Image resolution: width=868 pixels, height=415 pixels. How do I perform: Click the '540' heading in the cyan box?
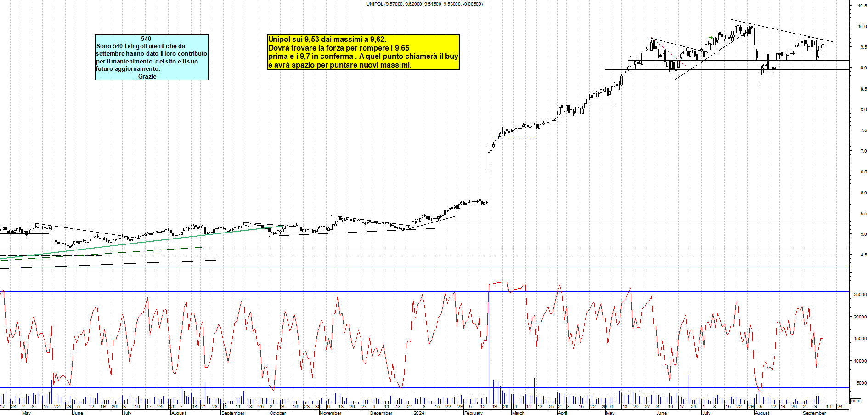pos(146,39)
